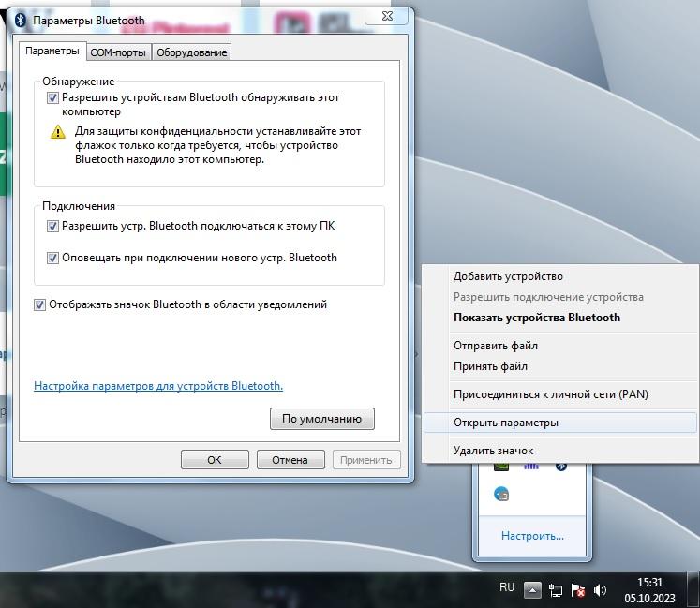Toggle allowing Bluetooth devices to discover this computer

tap(52, 97)
